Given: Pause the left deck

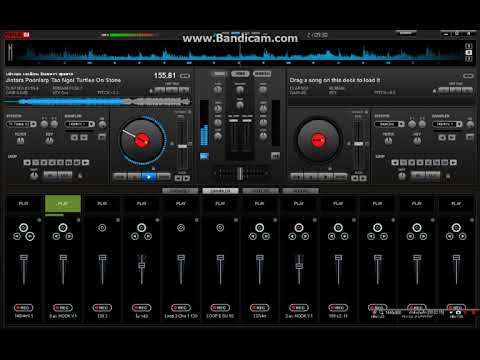Looking at the screenshot, I should pos(134,176).
